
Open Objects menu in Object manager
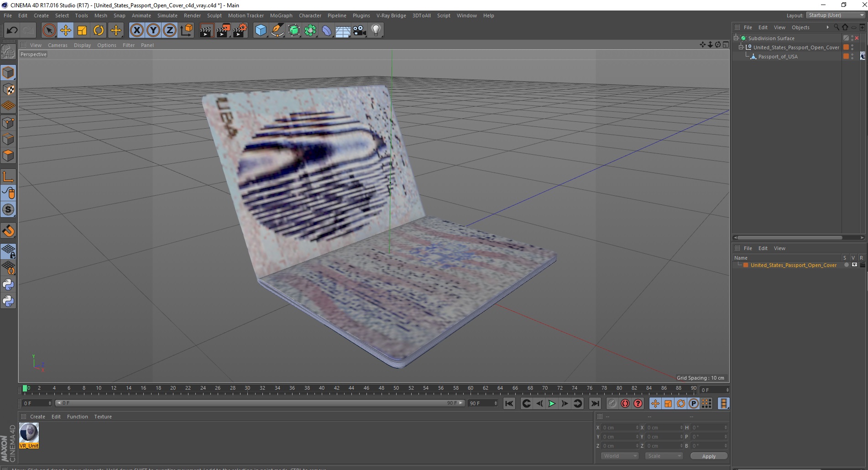pos(800,27)
